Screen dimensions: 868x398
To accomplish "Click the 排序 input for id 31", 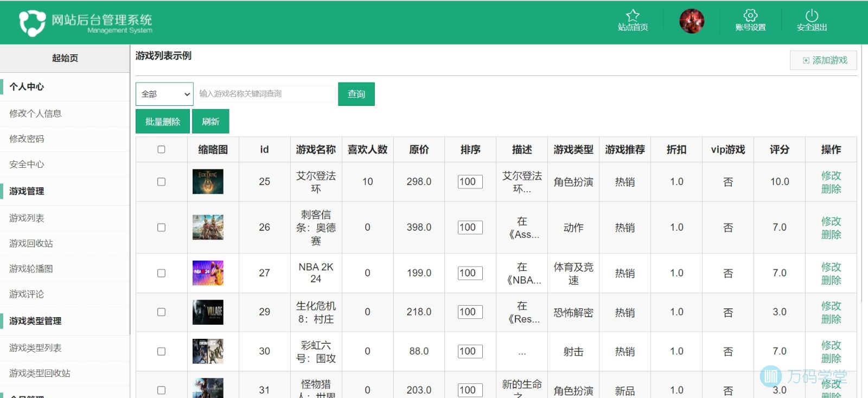I will coord(470,390).
